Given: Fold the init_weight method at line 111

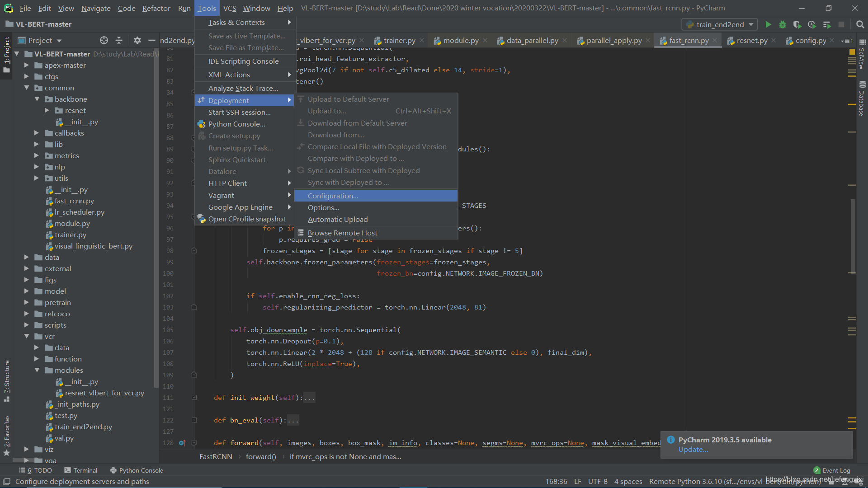Looking at the screenshot, I should pos(194,398).
